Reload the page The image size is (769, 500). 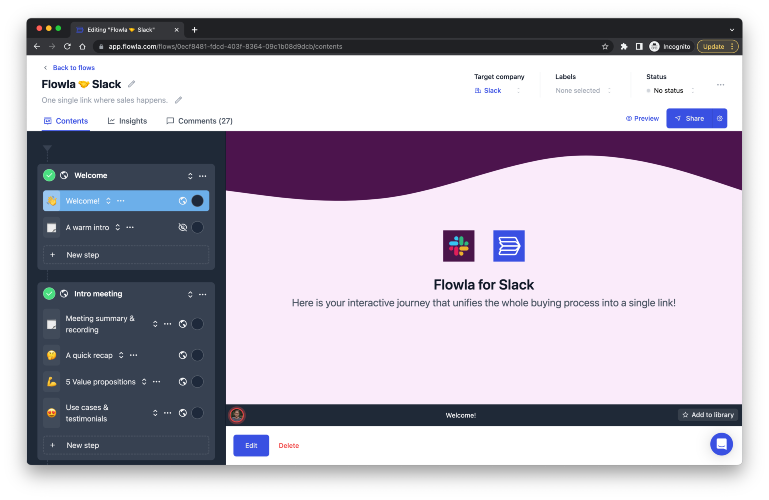(x=67, y=47)
